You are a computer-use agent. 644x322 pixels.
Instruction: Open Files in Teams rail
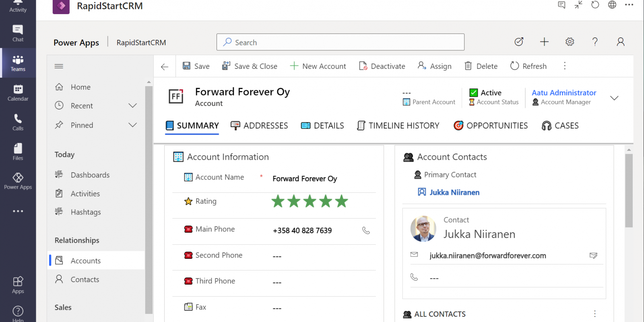pos(18,152)
